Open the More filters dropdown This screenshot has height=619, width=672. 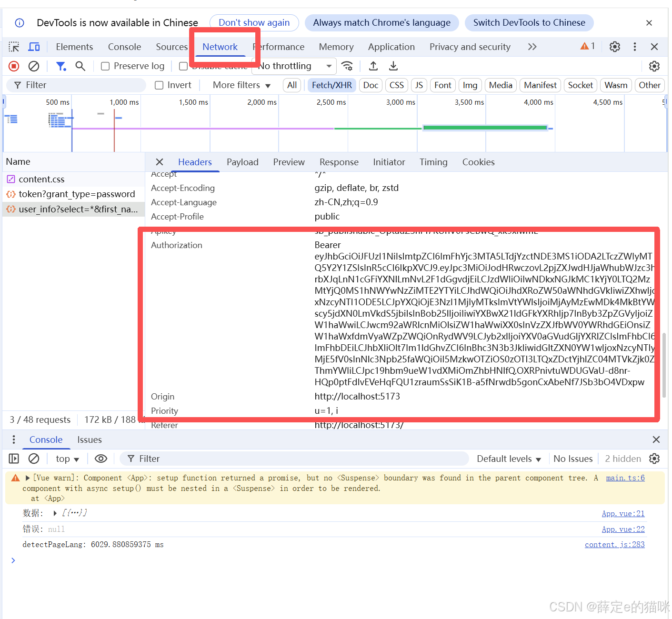[241, 85]
